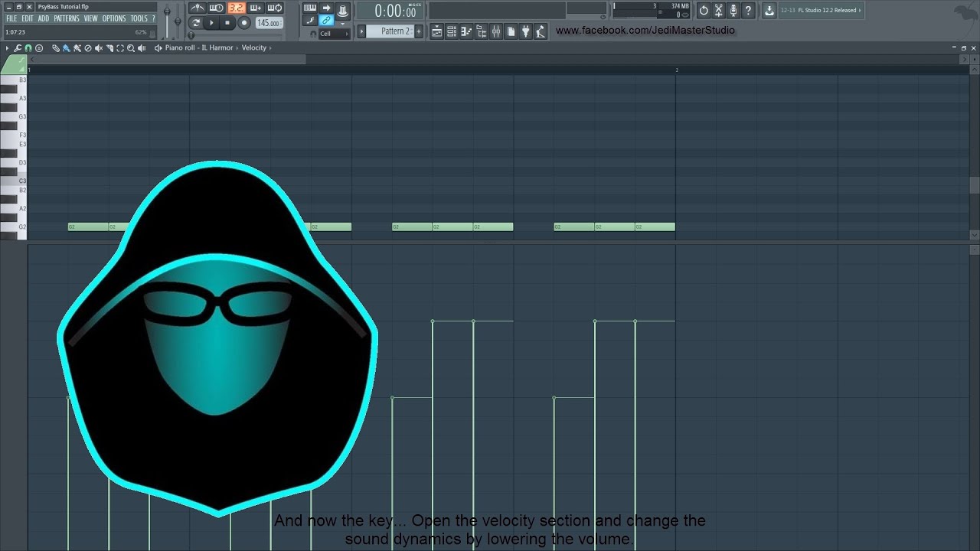
Task: Open the help question mark icon
Action: 748,10
